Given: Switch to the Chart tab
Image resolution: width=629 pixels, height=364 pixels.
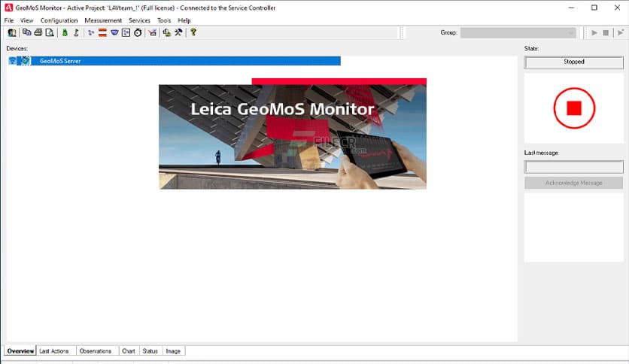Looking at the screenshot, I should coord(129,351).
